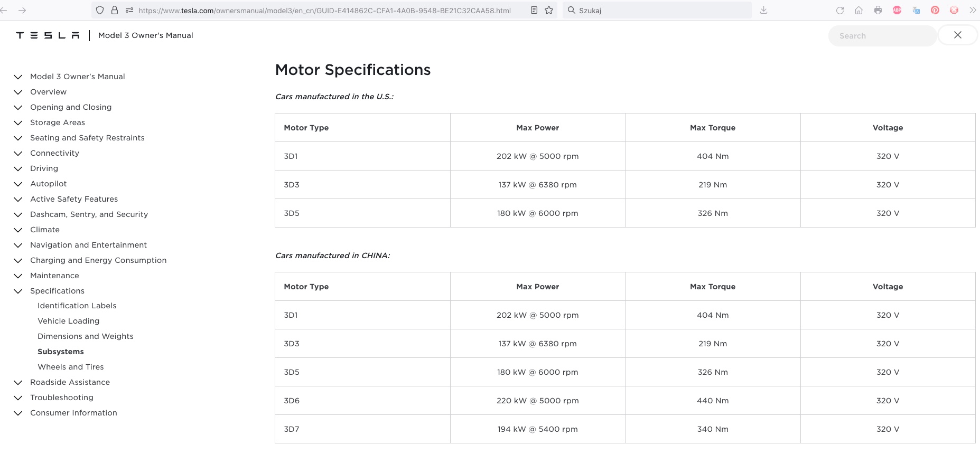Expand the Driving chevron
Viewport: 980px width, 454px height.
(18, 168)
